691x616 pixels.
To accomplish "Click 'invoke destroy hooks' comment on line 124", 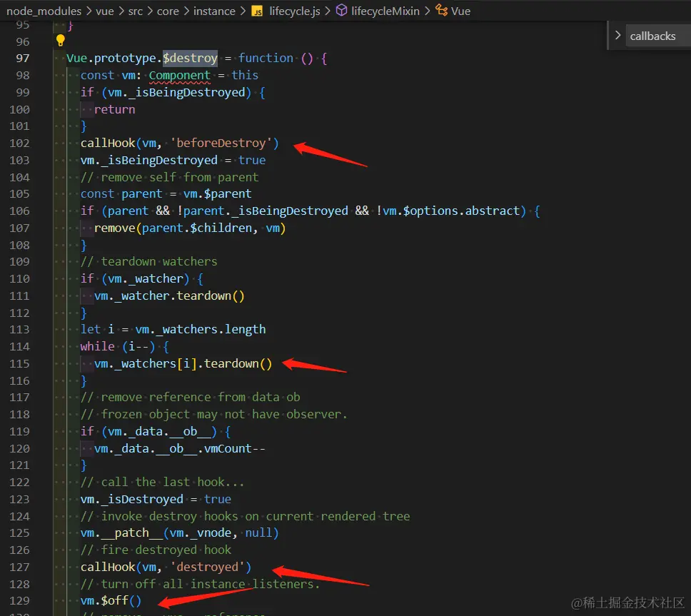I will coord(245,516).
